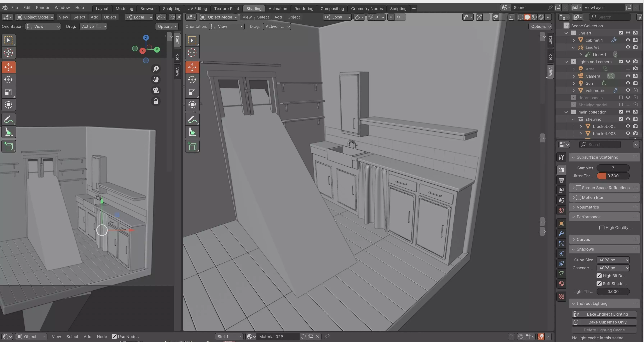Open the Render menu
This screenshot has height=342, width=644.
(x=42, y=8)
